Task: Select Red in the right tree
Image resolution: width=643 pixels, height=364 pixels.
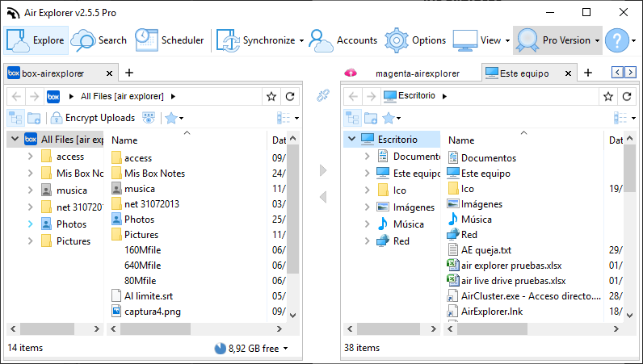Action: pyautogui.click(x=401, y=241)
